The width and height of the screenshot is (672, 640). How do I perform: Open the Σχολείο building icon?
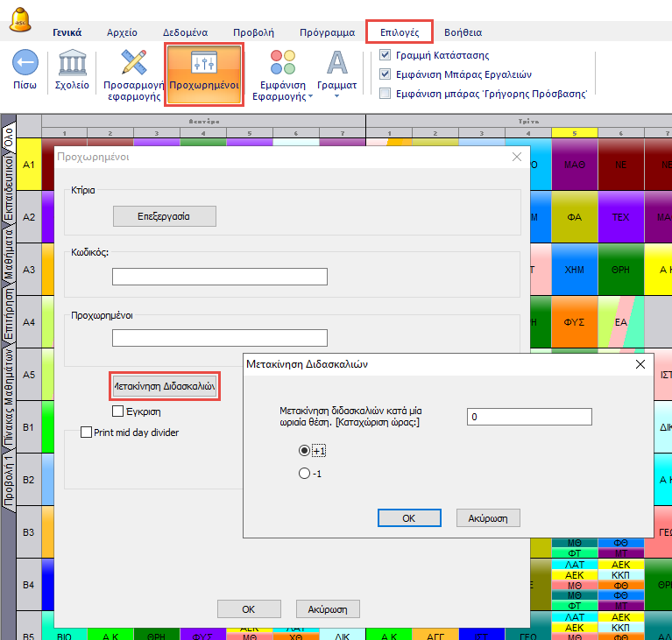(72, 63)
